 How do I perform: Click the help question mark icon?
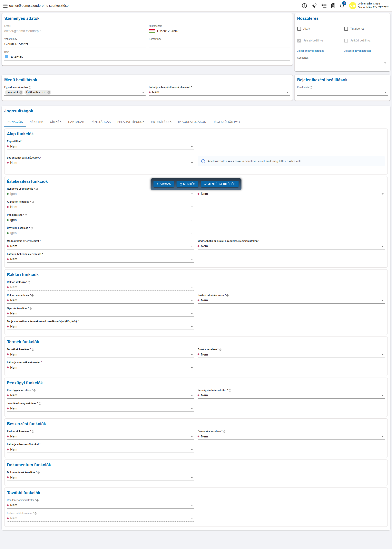click(304, 6)
